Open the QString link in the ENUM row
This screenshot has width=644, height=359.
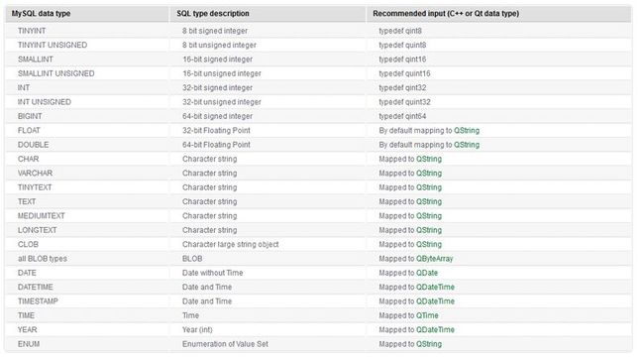click(x=429, y=344)
